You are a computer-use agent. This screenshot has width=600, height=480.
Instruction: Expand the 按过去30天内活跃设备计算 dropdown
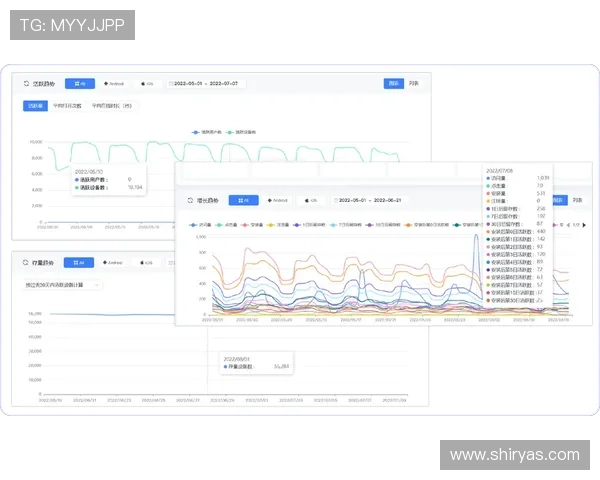pos(62,285)
